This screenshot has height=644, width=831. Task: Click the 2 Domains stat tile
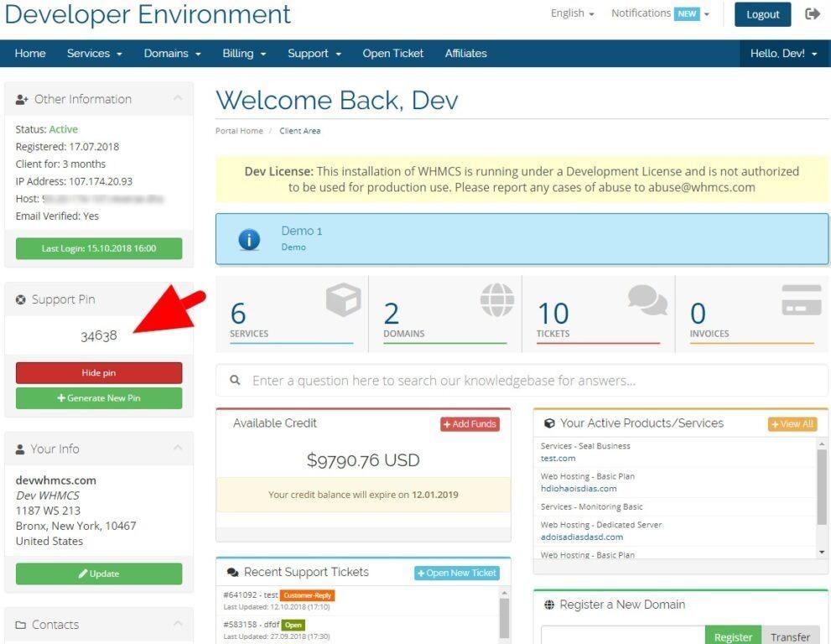[x=445, y=314]
